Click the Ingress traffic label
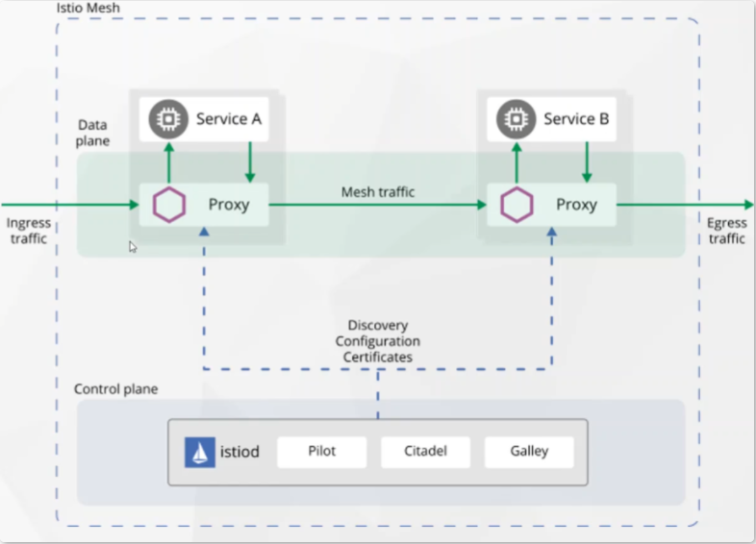Image resolution: width=756 pixels, height=544 pixels. tap(29, 231)
